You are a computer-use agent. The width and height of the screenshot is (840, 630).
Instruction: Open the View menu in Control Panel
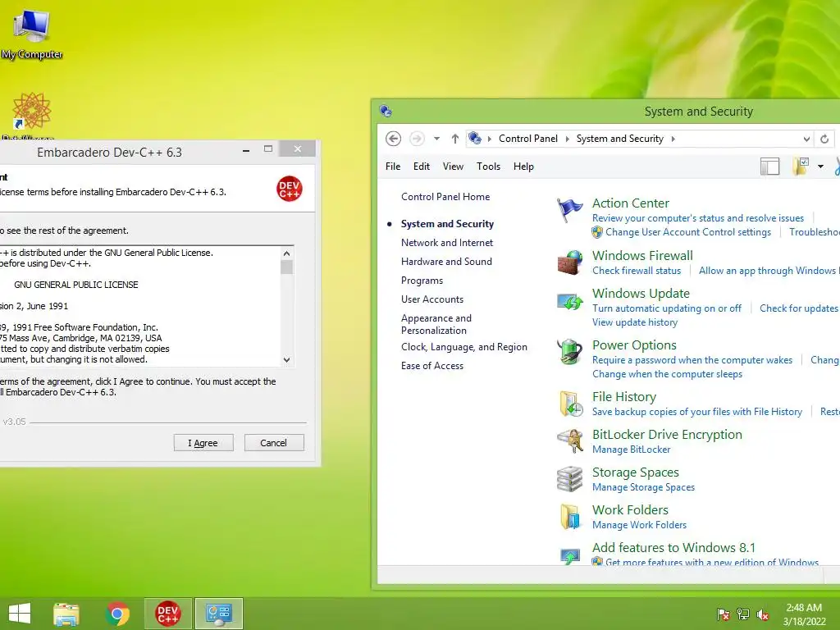pos(453,167)
